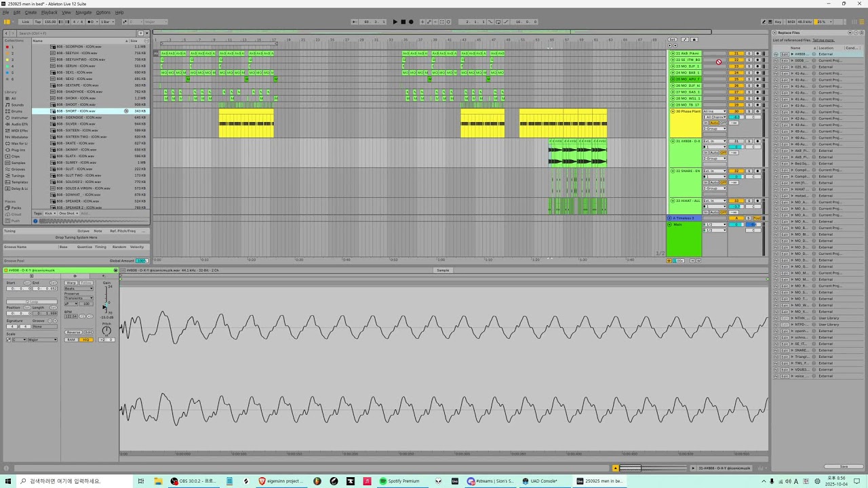Toggle the clip Loop button

(x=32, y=302)
